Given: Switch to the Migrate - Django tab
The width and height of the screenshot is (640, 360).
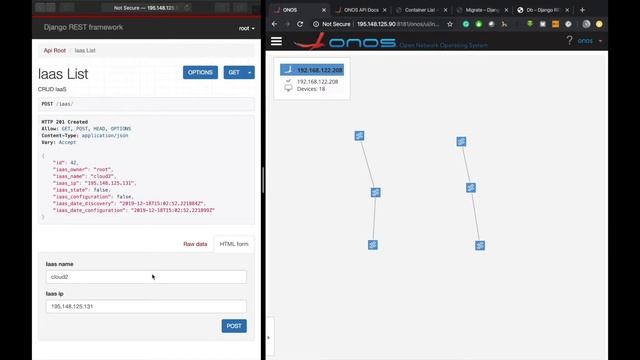Looking at the screenshot, I should [482, 10].
